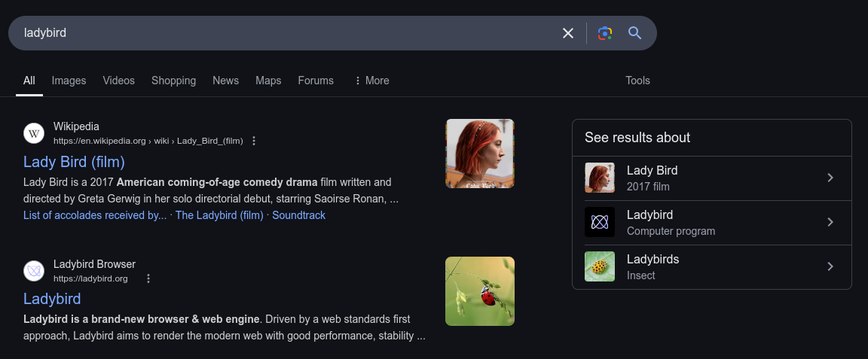Switch to the Videos tab

(118, 81)
